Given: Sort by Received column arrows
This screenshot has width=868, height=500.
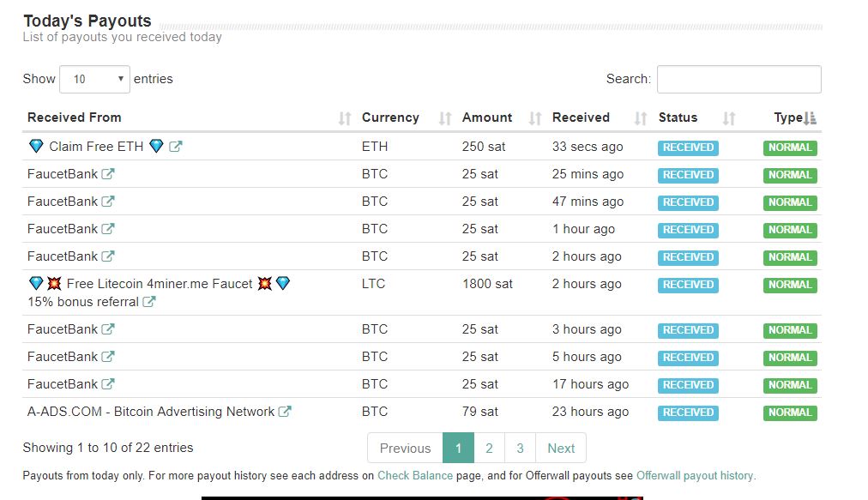Looking at the screenshot, I should [641, 118].
